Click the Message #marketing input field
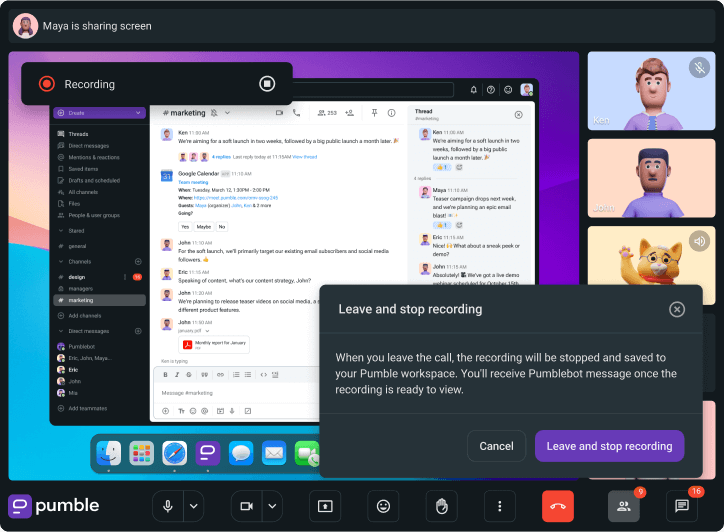This screenshot has height=532, width=724. (x=235, y=393)
